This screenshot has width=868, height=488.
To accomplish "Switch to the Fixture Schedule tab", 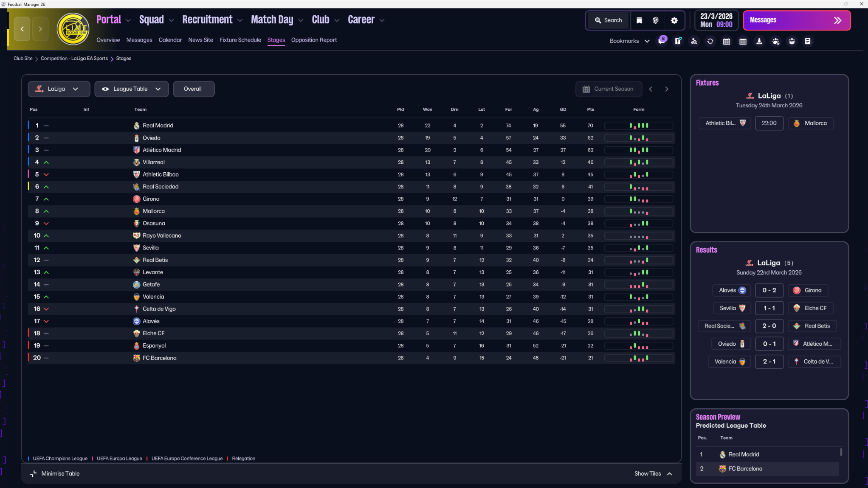I will click(240, 40).
